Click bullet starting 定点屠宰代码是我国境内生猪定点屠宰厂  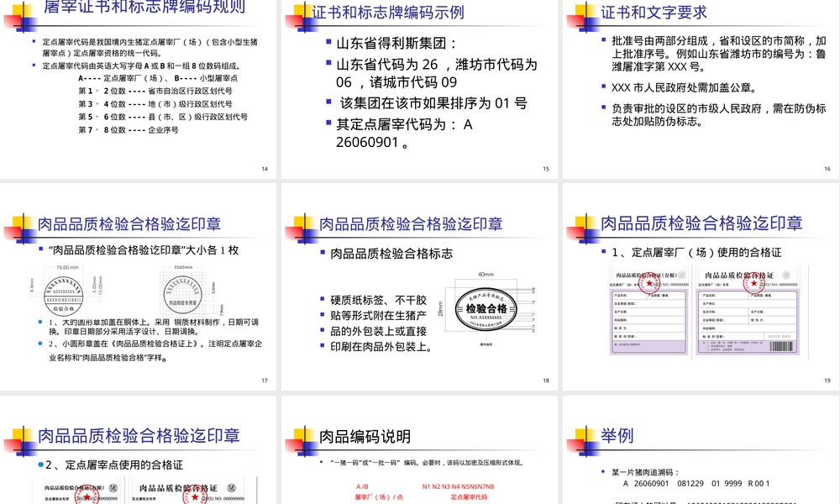pos(150,47)
